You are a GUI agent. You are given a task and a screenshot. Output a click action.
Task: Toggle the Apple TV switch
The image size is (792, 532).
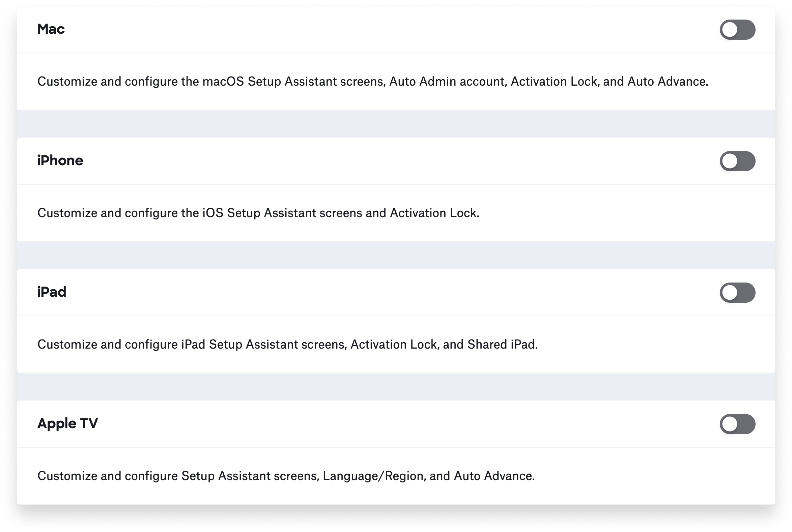737,424
